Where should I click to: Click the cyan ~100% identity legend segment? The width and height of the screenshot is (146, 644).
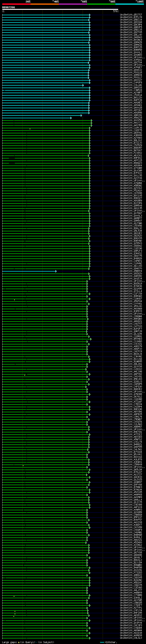click(x=130, y=4)
